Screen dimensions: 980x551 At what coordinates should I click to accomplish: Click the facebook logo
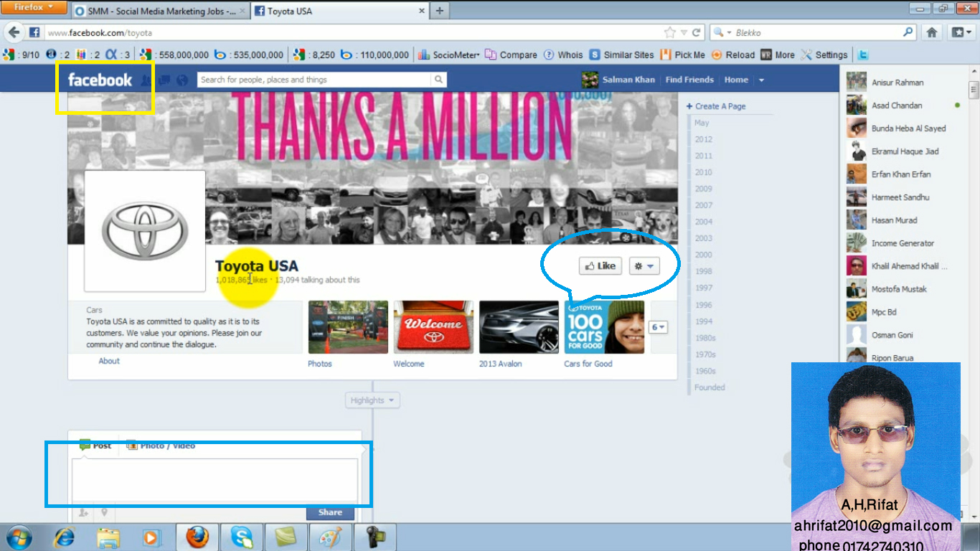click(x=100, y=80)
